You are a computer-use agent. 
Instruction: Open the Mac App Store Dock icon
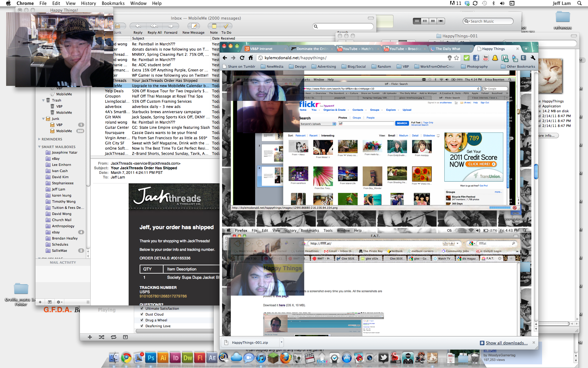tap(347, 358)
